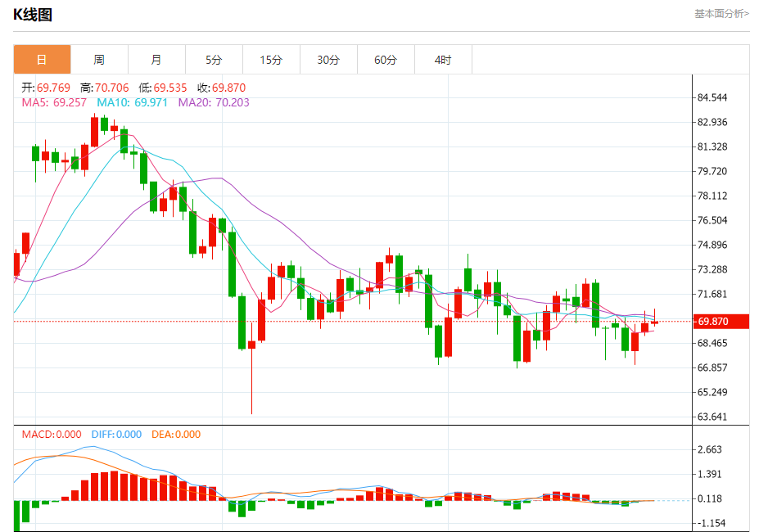
Task: Click the 79.720 price axis label
Action: [712, 171]
